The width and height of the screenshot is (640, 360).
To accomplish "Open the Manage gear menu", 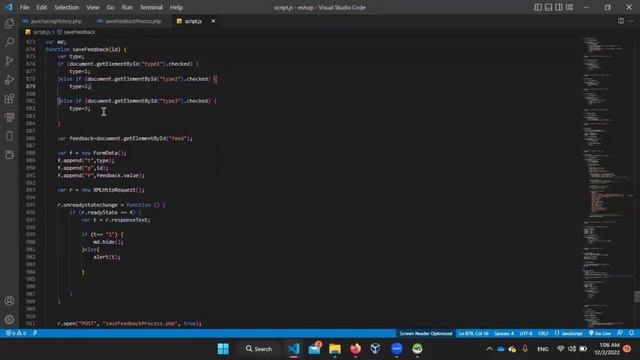I will (9, 319).
